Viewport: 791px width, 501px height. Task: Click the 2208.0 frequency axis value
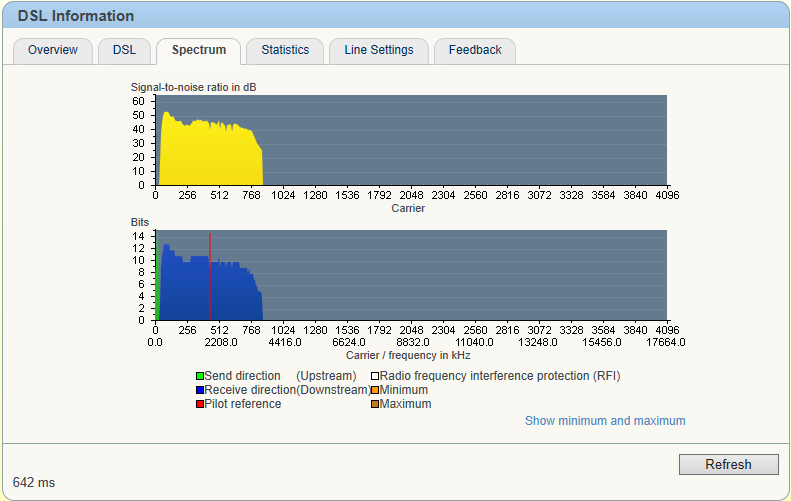tap(220, 343)
